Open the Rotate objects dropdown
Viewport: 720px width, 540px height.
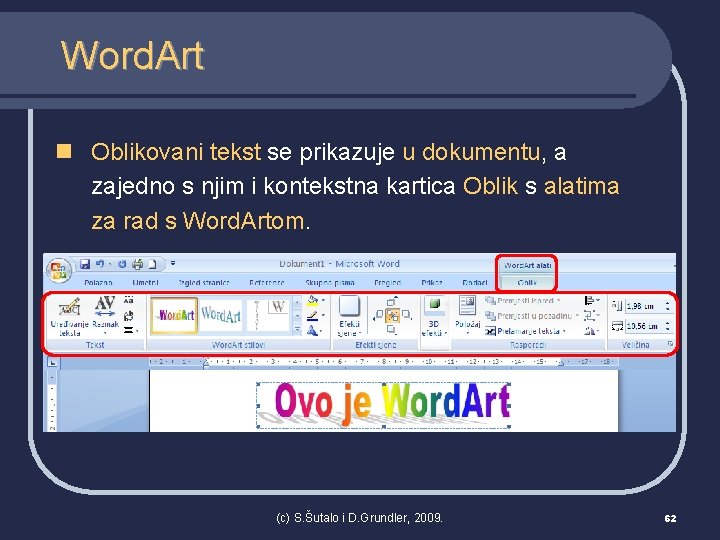coord(592,331)
